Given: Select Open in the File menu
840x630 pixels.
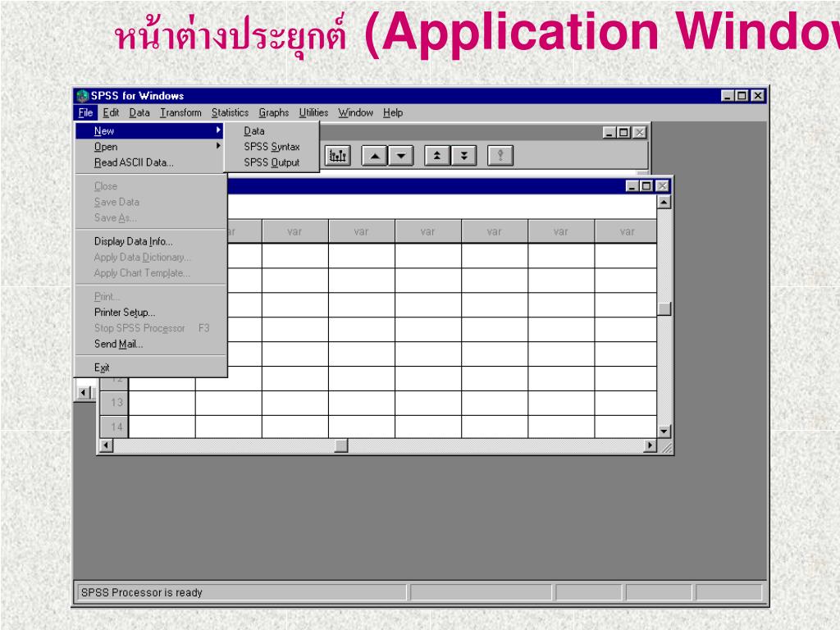Looking at the screenshot, I should tap(149, 146).
